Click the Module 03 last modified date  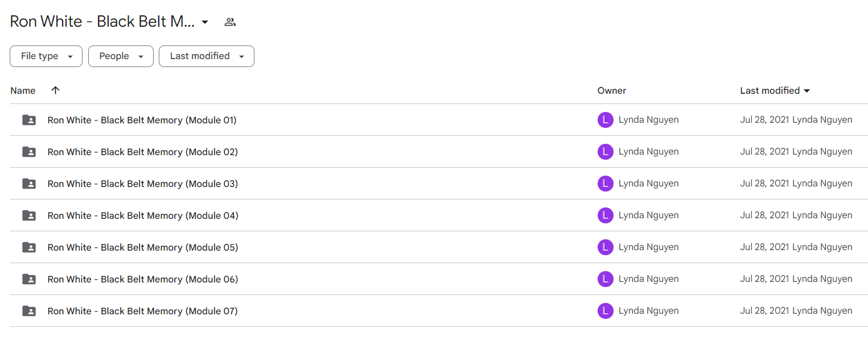pos(765,184)
